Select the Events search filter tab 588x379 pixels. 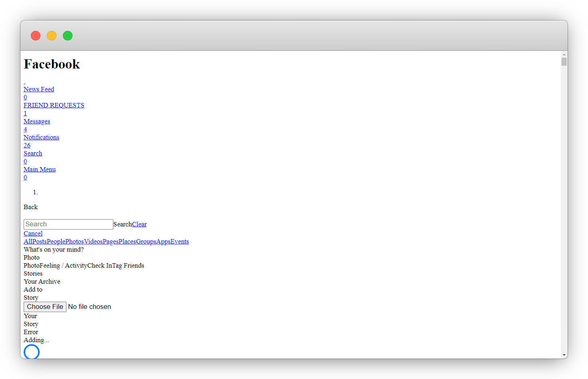pyautogui.click(x=180, y=242)
